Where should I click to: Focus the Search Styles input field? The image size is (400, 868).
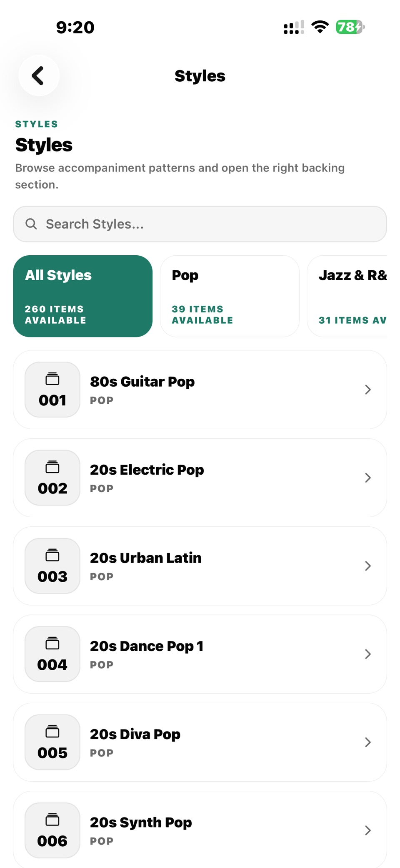pyautogui.click(x=200, y=224)
